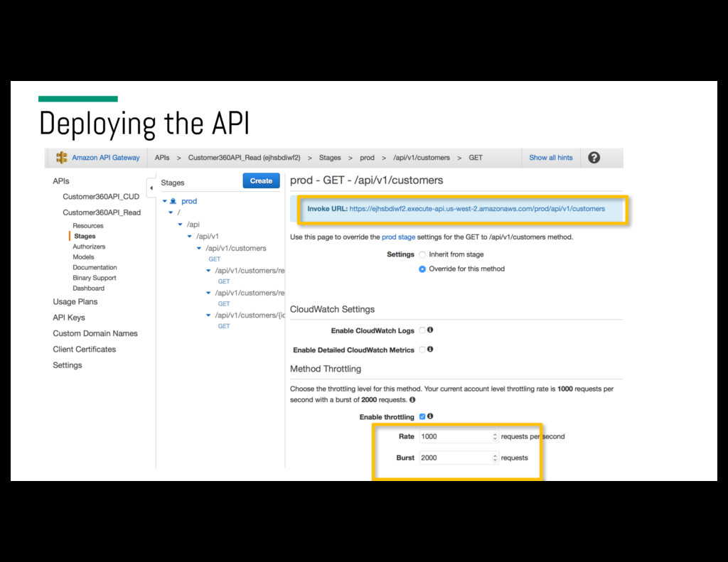Screen dimensions: 728x562
Task: Click info icon beside Enable Detailed CloudWatch Metrics
Action: coord(430,350)
